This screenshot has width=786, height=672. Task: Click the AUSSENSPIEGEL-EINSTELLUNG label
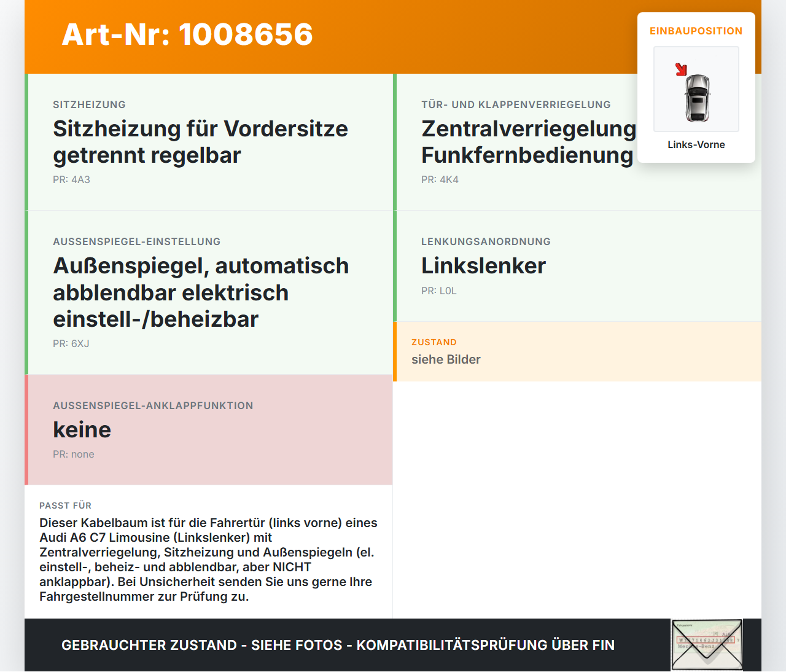click(136, 241)
